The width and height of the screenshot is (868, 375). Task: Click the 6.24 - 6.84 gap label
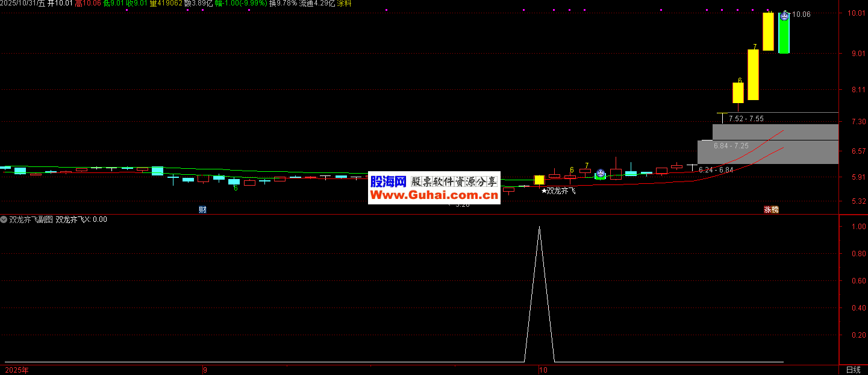click(716, 170)
